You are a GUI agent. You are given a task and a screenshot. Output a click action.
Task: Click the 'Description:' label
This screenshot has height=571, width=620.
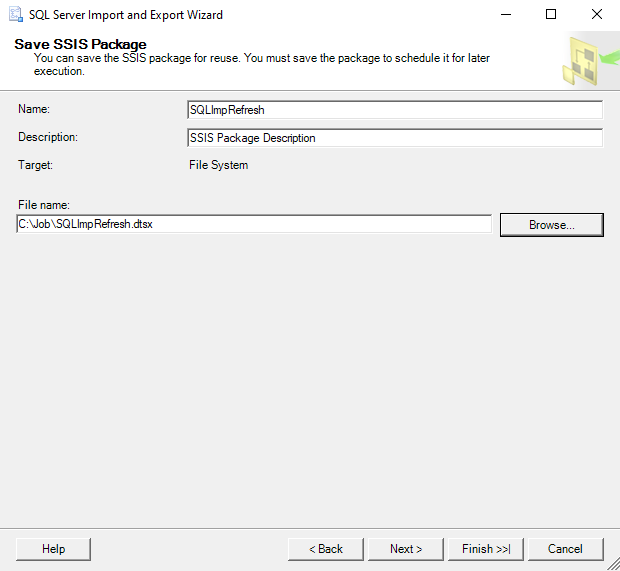click(x=48, y=137)
